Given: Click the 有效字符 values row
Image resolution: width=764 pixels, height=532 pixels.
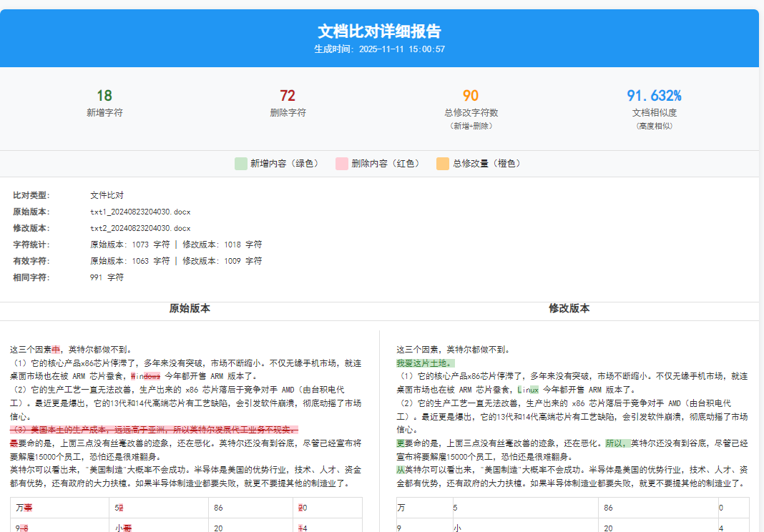Looking at the screenshot, I should click(x=176, y=261).
